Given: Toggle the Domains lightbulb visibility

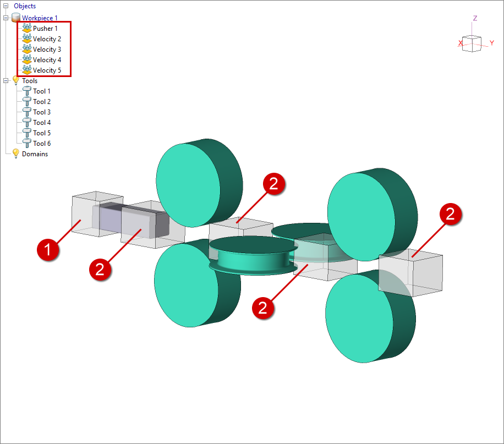Looking at the screenshot, I should click(x=16, y=154).
